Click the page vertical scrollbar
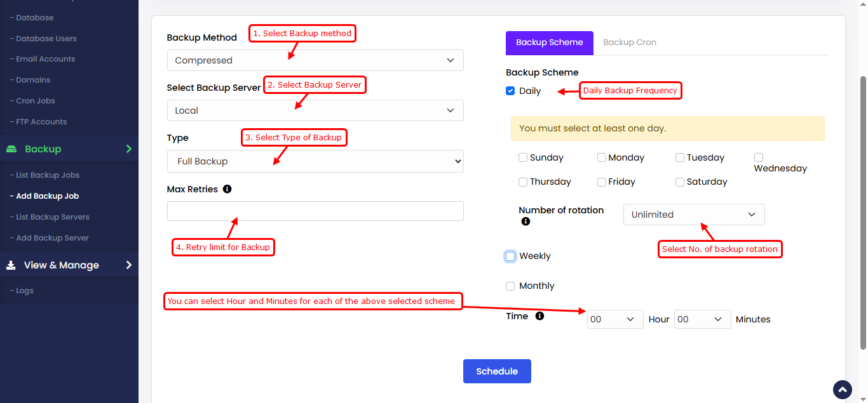This screenshot has width=868, height=403. click(862, 209)
